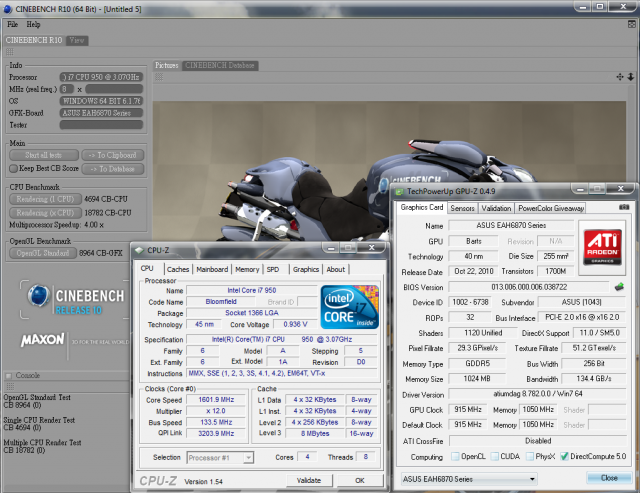Click the move arrows icon in picture viewer
The width and height of the screenshot is (640, 493).
click(620, 77)
